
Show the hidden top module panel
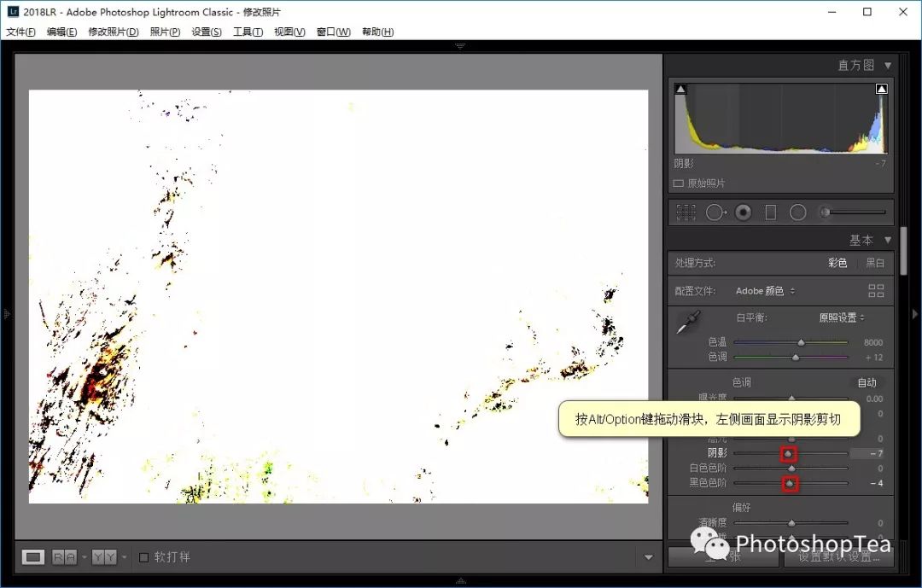click(460, 45)
